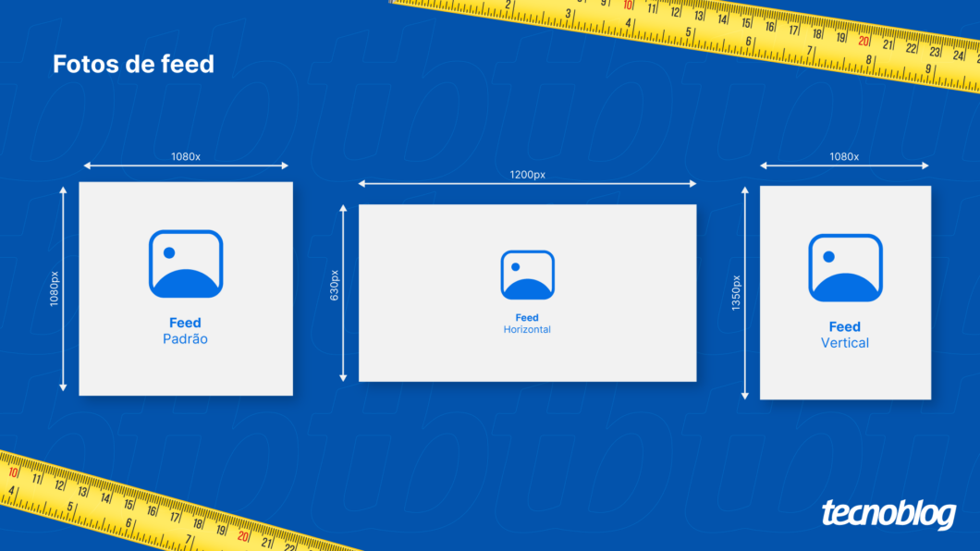Click the red 10 on bottom-left ruler

click(x=13, y=473)
